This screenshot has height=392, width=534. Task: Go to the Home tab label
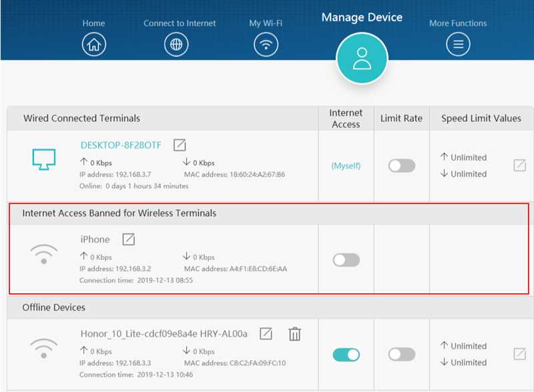coord(93,23)
